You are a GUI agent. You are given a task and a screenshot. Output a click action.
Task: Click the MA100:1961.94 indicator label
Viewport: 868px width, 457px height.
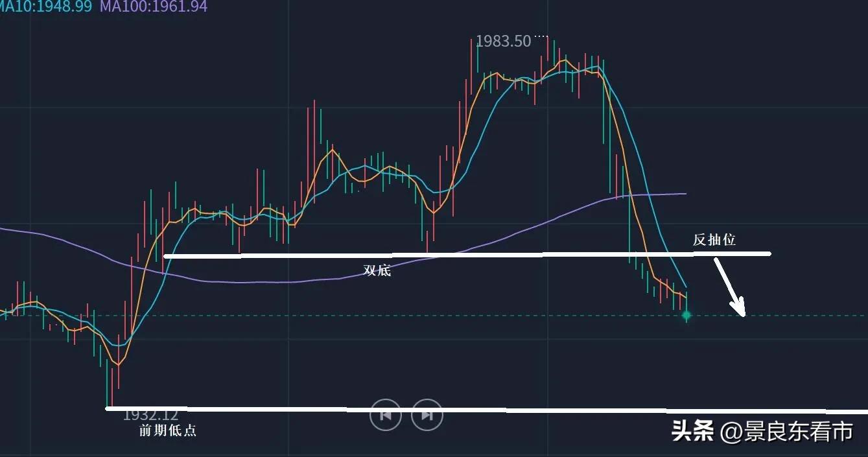click(x=152, y=8)
